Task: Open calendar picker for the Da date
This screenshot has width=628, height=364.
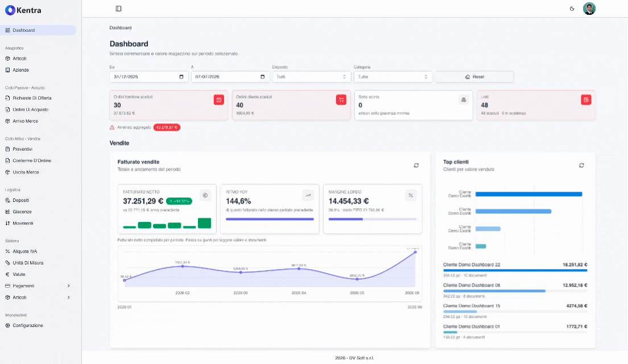Action: coord(181,77)
